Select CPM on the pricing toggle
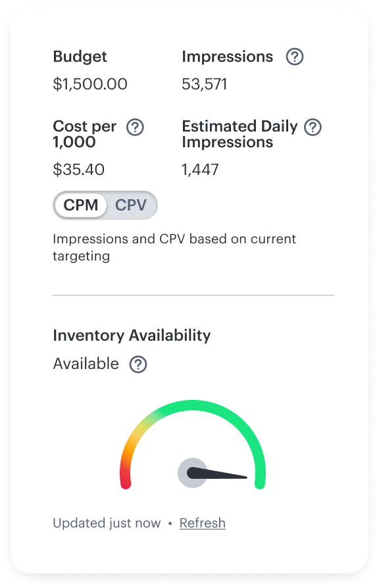379x588 pixels. coord(81,205)
